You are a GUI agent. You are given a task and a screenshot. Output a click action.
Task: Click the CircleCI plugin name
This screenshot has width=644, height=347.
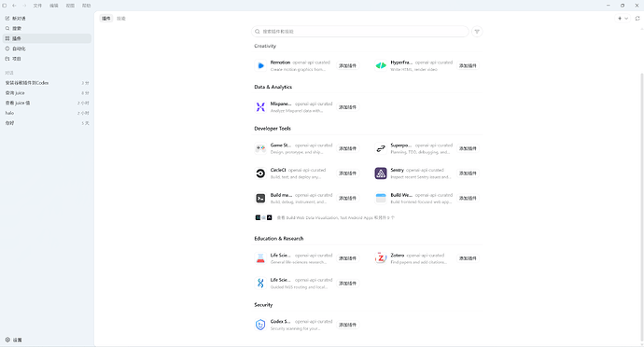(278, 170)
